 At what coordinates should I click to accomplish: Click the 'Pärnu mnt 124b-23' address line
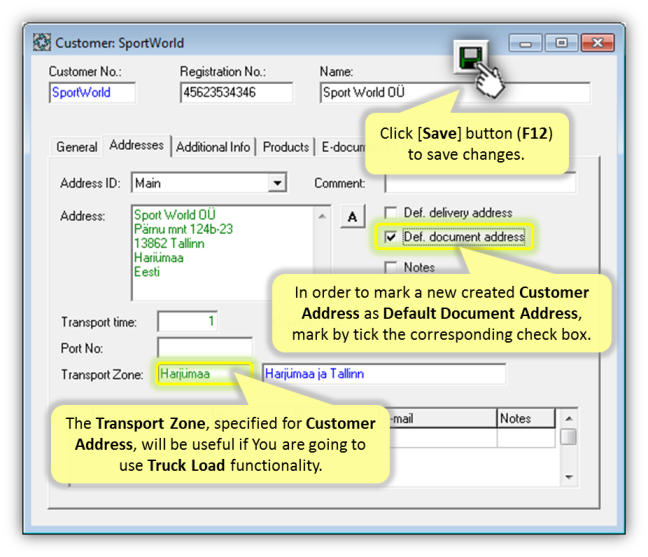(183, 229)
